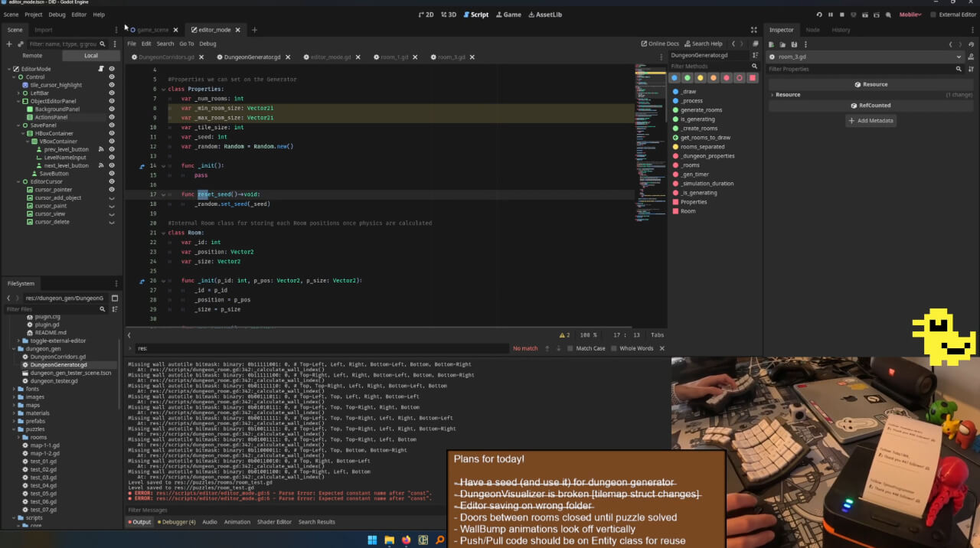Screen dimensions: 980x548
Task: Switch to the 2D workspace
Action: click(426, 15)
